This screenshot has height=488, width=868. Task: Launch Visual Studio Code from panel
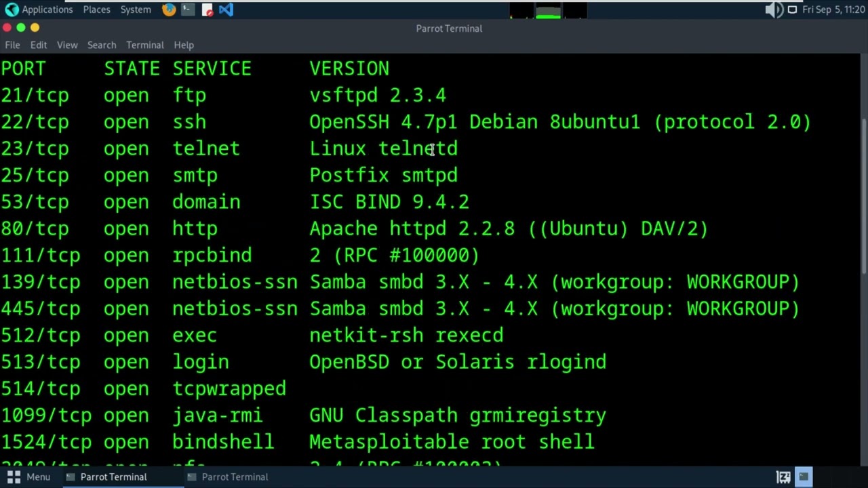[x=226, y=9]
